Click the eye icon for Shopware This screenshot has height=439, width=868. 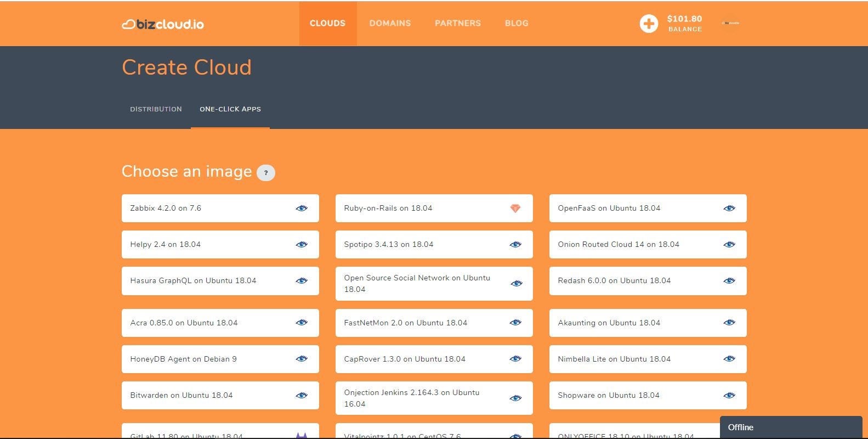coord(729,395)
